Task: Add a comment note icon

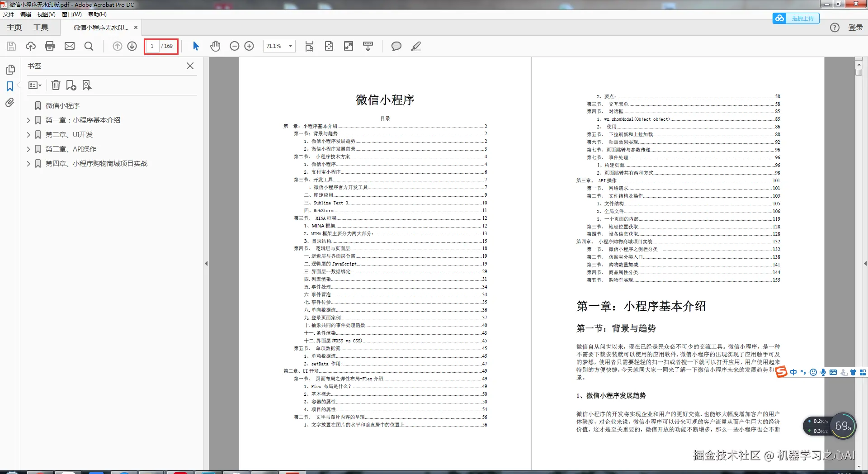Action: pos(396,46)
